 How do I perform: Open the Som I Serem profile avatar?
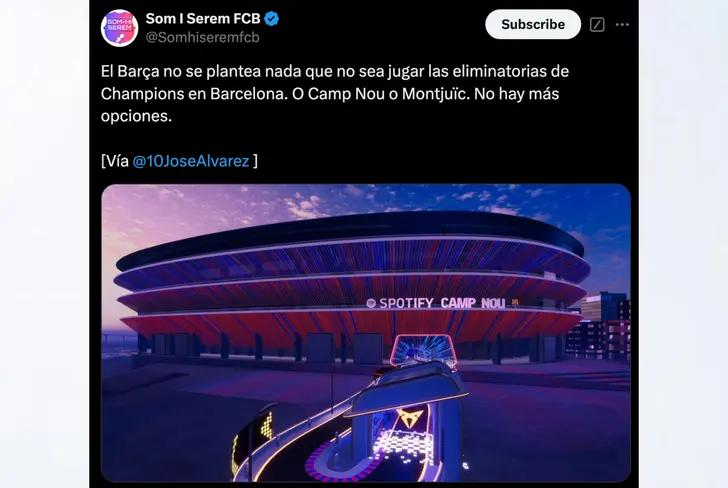click(119, 28)
